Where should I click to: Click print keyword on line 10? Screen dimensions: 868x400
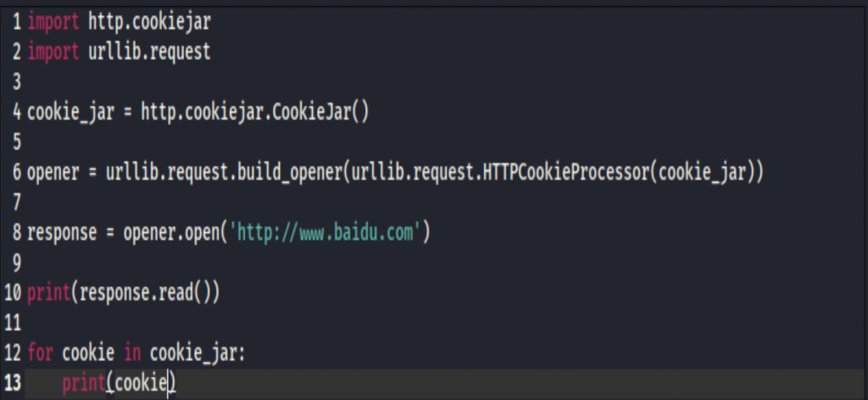pos(48,293)
